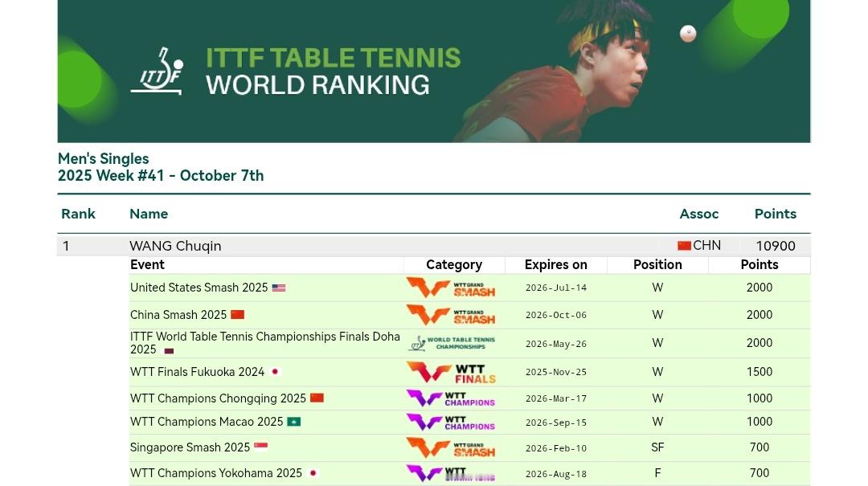Click the WTT Champions logo for Macao row
The width and height of the screenshot is (868, 486).
pyautogui.click(x=451, y=422)
